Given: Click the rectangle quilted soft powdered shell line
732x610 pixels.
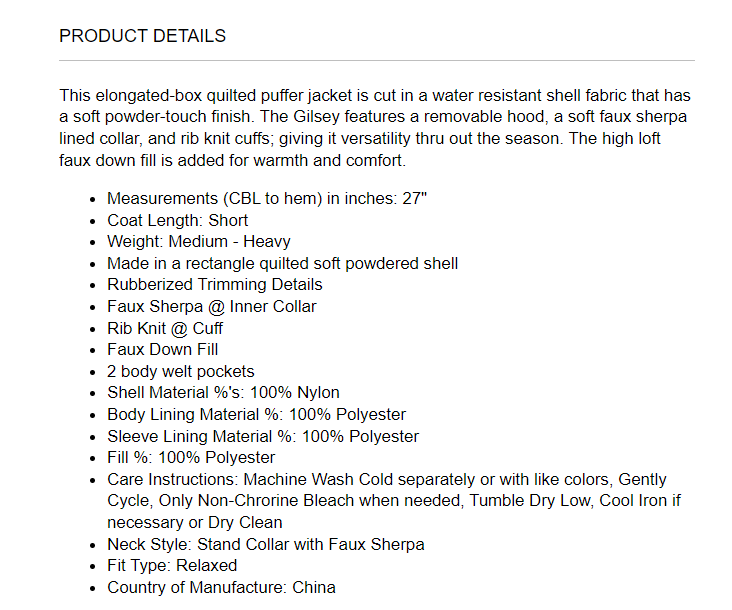Looking at the screenshot, I should pos(282,263).
